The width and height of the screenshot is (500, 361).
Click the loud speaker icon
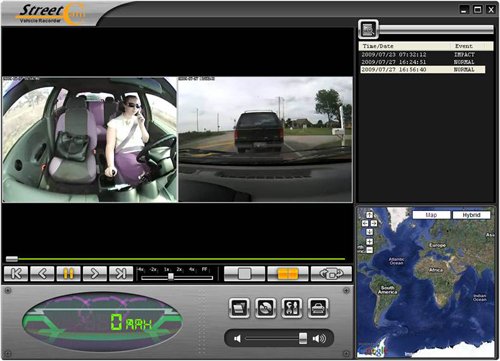click(319, 339)
